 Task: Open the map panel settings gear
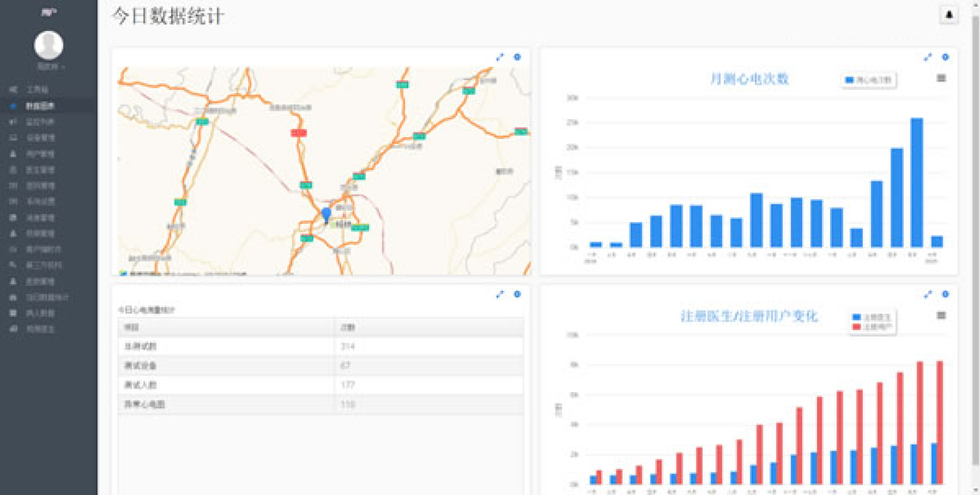point(517,57)
